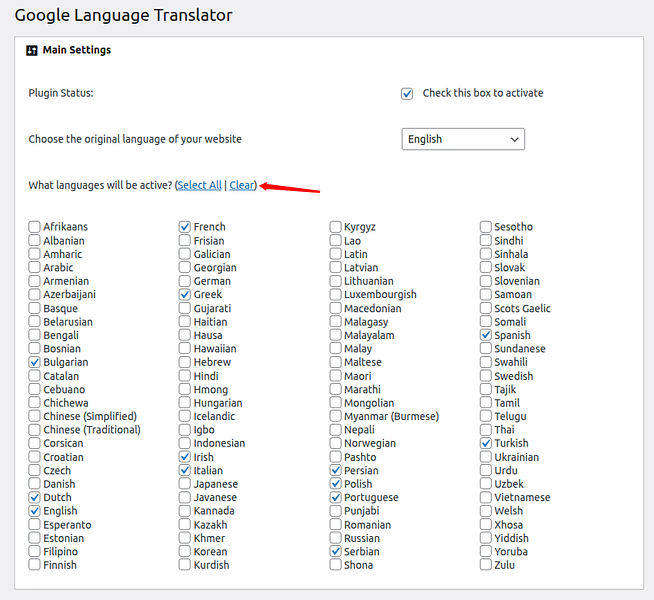This screenshot has height=600, width=654.
Task: Enable the Korean checkbox
Action: 184,551
